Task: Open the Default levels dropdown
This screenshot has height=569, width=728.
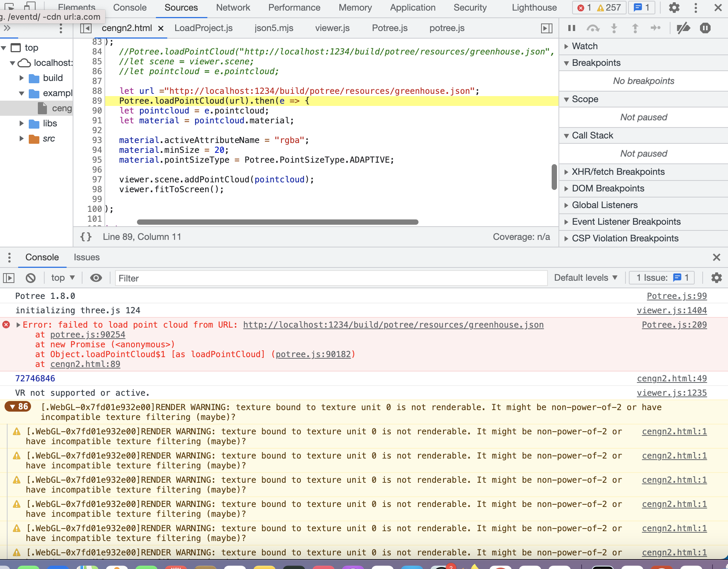Action: coord(586,278)
